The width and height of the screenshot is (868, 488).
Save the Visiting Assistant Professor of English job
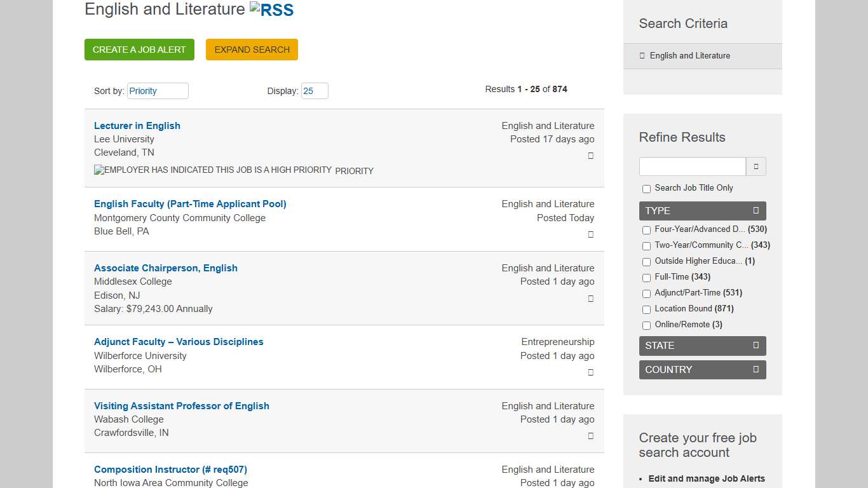pyautogui.click(x=590, y=436)
